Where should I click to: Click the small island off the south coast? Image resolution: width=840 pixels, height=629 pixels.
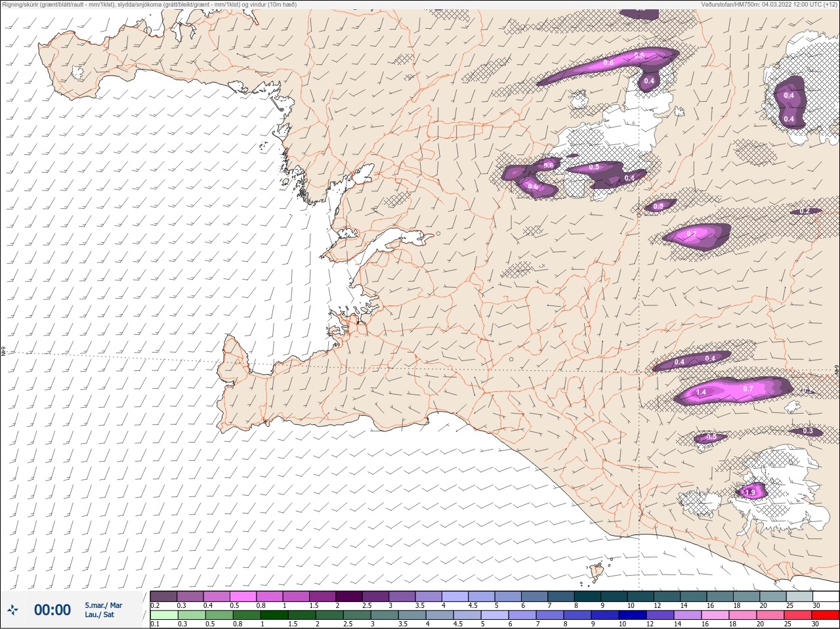pyautogui.click(x=597, y=572)
